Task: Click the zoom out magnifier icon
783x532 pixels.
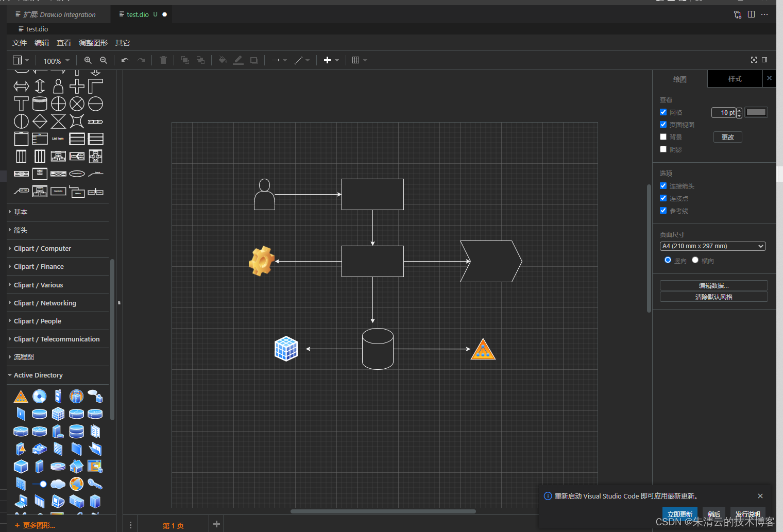Action: click(x=104, y=60)
